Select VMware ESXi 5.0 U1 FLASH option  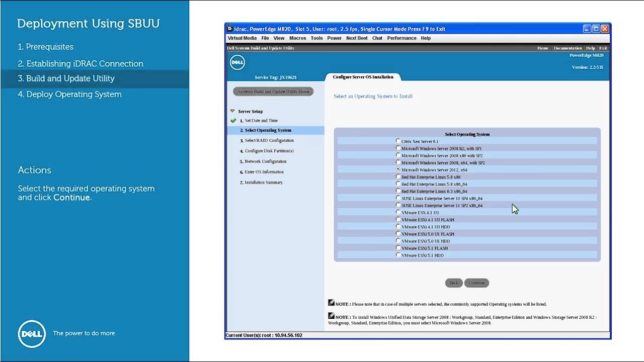(398, 234)
